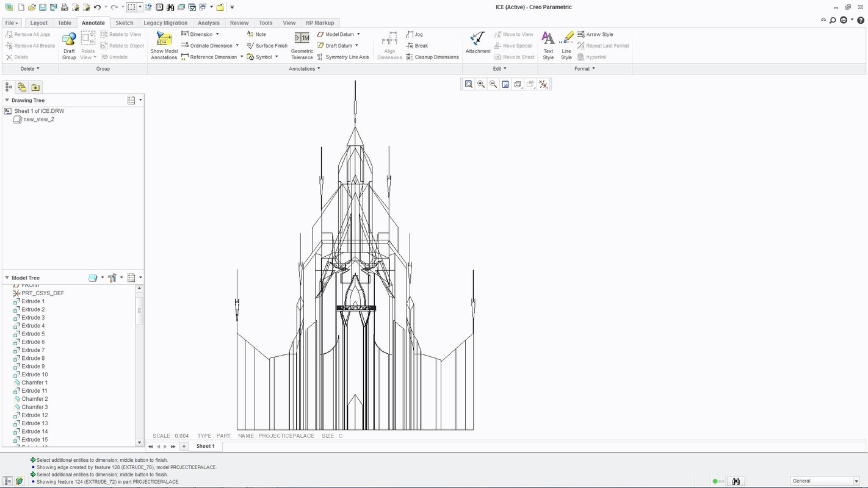
Task: Click the Line Style icon
Action: [x=566, y=39]
